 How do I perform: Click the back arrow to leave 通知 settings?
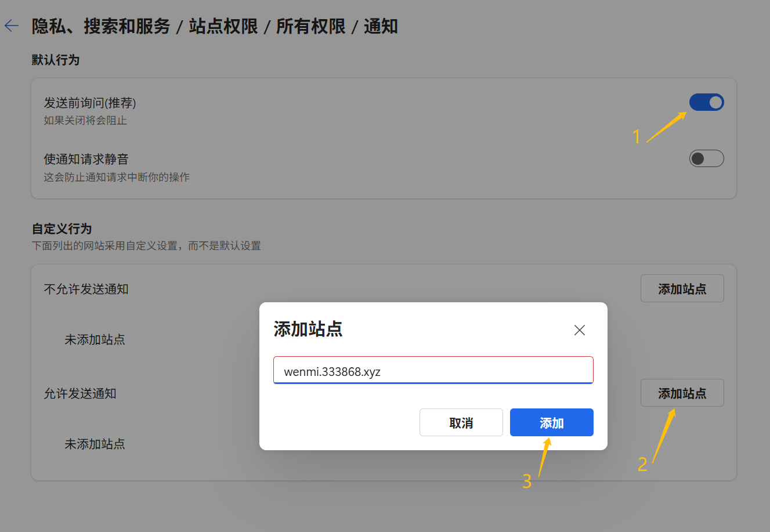tap(12, 26)
